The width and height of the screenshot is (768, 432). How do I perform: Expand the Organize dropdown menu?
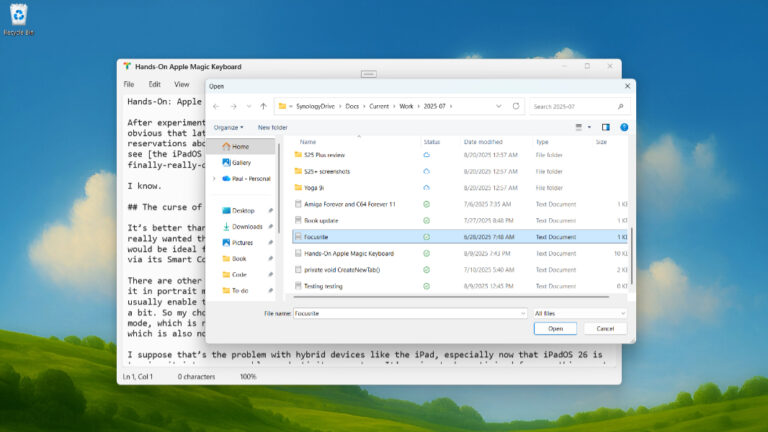pos(228,127)
